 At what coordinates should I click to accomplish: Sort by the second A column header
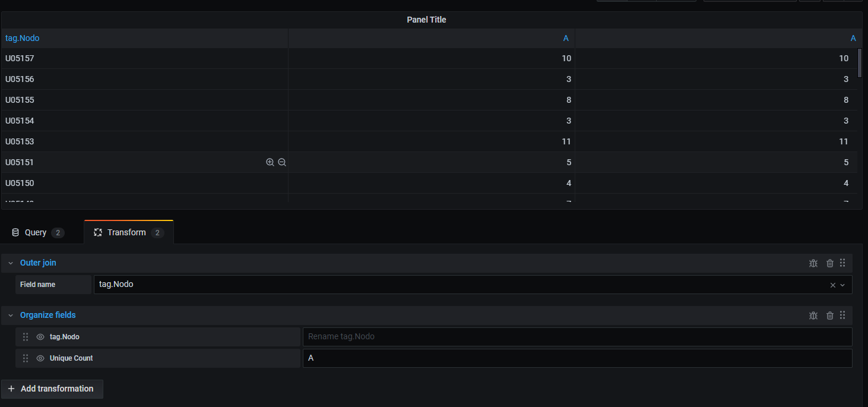coord(853,38)
